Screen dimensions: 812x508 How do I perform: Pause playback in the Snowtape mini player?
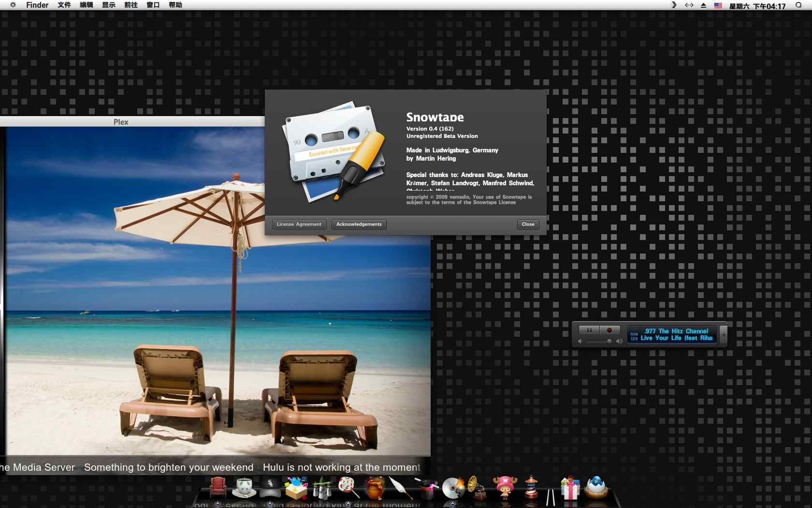589,330
